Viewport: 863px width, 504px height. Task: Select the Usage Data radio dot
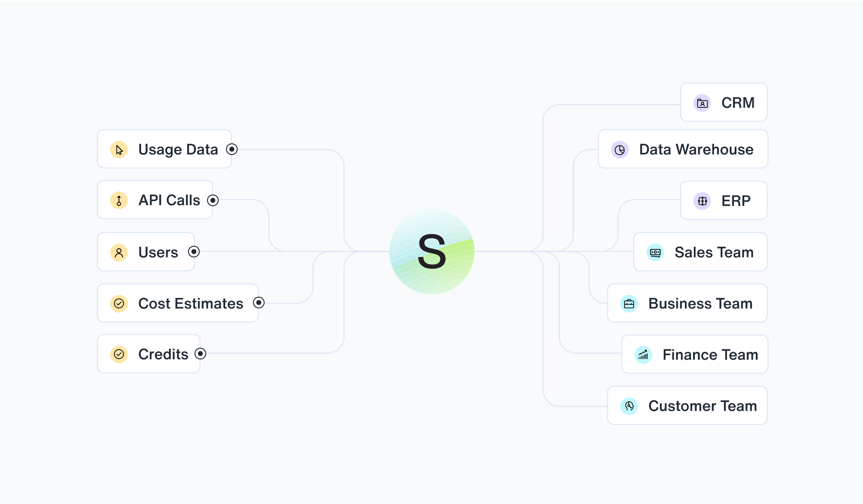pyautogui.click(x=232, y=149)
